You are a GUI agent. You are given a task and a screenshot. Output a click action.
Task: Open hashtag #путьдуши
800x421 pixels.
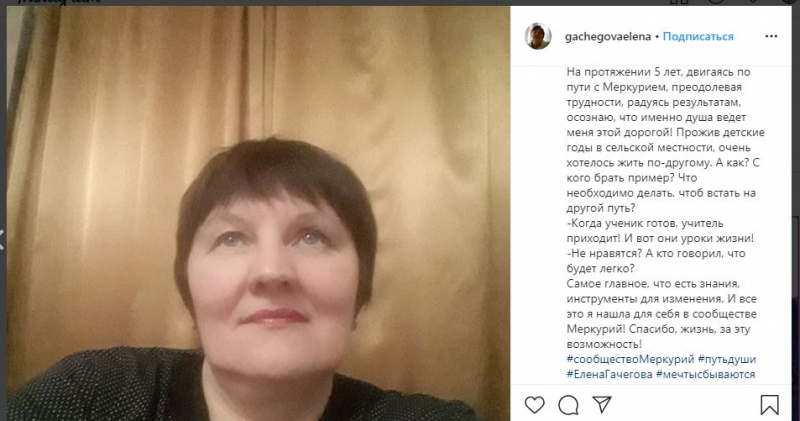click(727, 359)
